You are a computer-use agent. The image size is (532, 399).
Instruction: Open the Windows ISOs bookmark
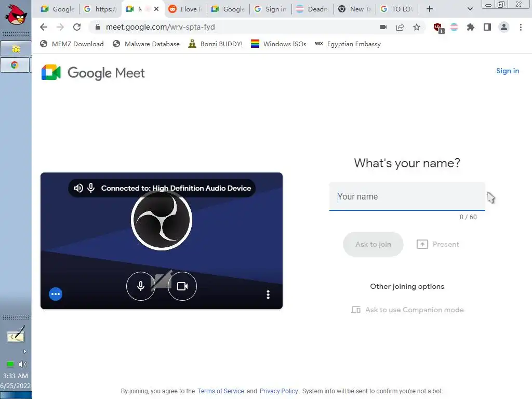coord(278,44)
